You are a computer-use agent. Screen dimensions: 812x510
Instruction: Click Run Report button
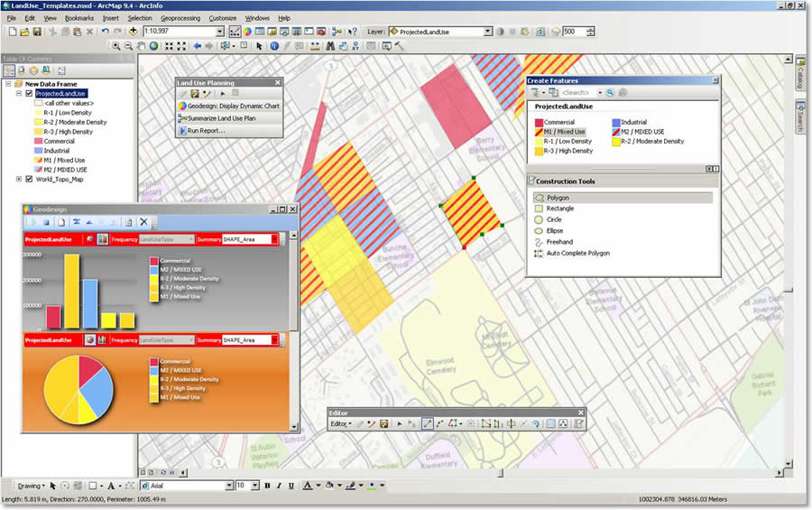[206, 131]
